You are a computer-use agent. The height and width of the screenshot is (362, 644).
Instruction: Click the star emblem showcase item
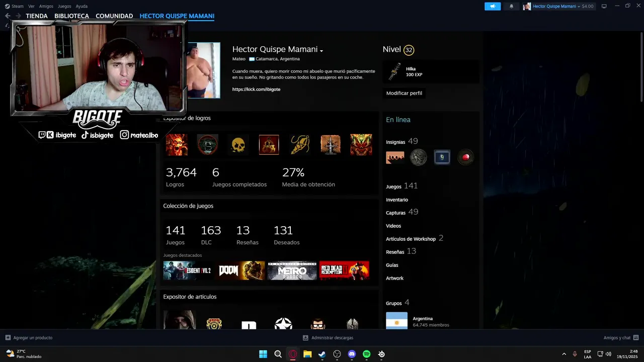pos(283,323)
